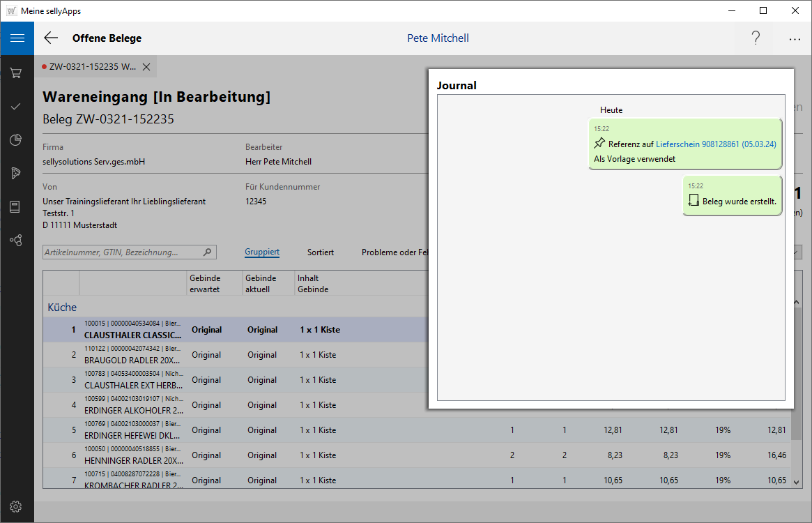The width and height of the screenshot is (812, 523).
Task: Open the hamburger navigation menu
Action: (x=17, y=38)
